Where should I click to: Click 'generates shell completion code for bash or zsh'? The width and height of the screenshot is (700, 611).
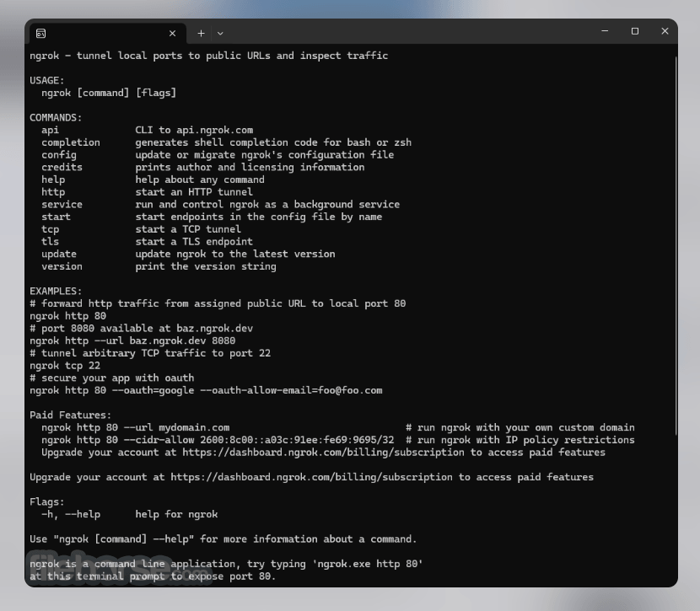273,142
